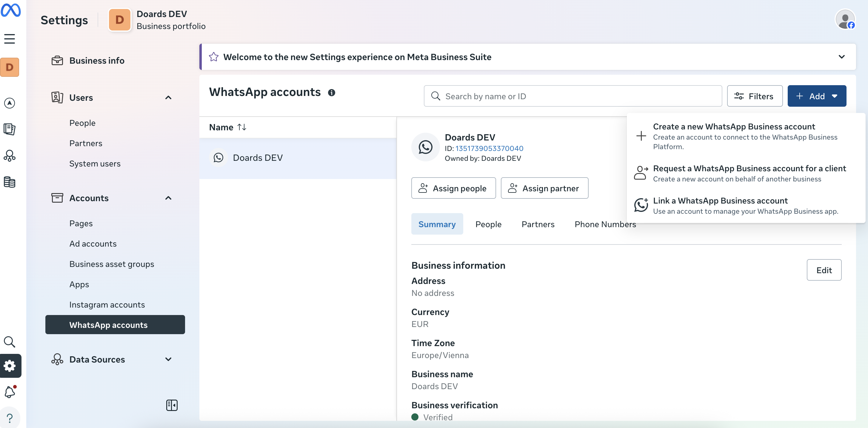Click the sidebar search magnifier icon

point(10,342)
